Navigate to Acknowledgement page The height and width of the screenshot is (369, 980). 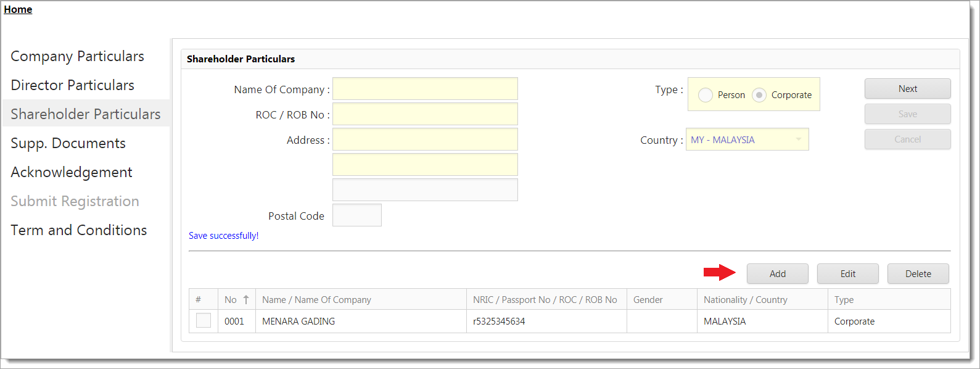tap(72, 172)
